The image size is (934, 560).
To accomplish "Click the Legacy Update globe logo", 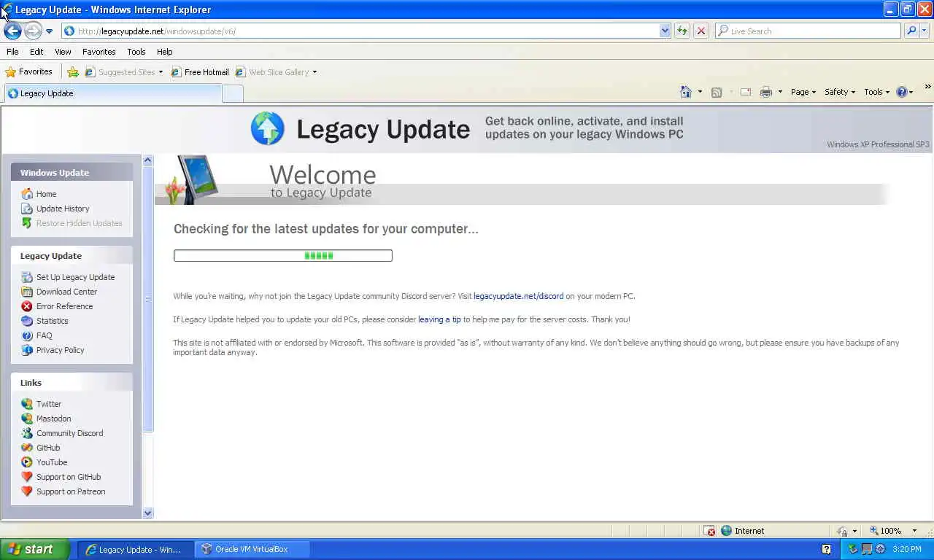I will click(x=267, y=128).
